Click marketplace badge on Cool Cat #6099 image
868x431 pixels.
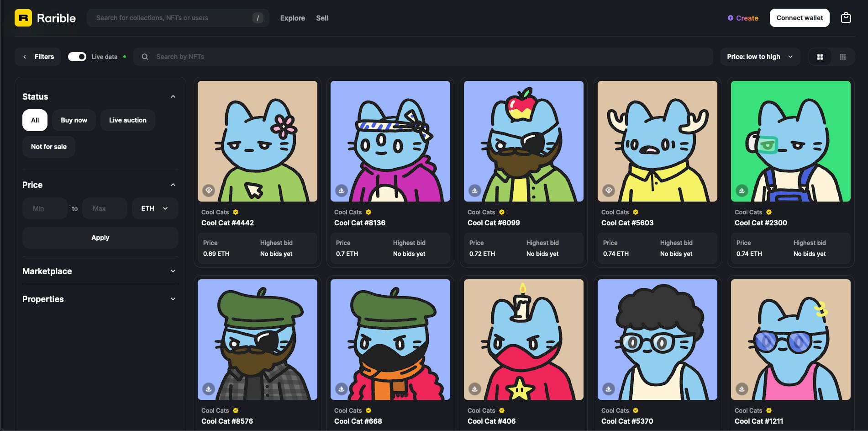click(x=475, y=190)
